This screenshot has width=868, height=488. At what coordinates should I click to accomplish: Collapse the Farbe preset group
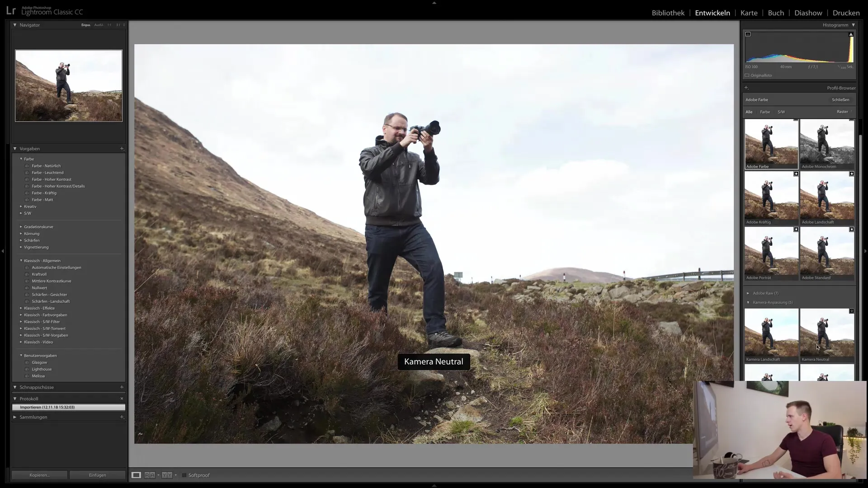21,159
